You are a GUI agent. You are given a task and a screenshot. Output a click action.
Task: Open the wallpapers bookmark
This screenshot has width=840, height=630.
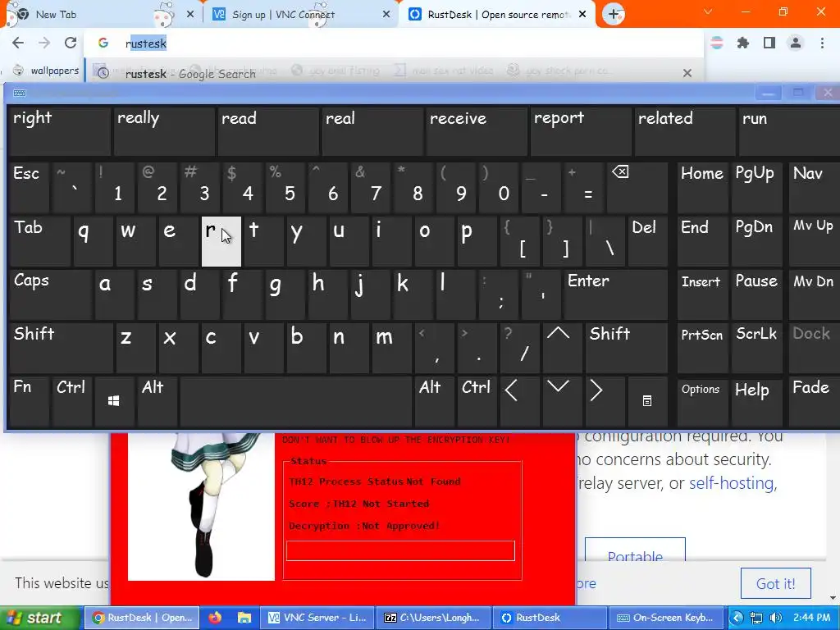point(46,71)
